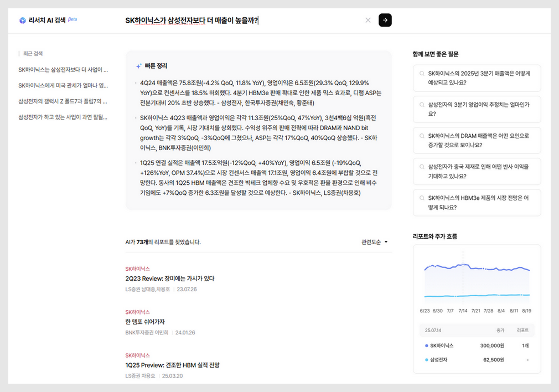Select question about 삼성전자 3분기 영업이익 추정치
The height and width of the screenshot is (392, 559).
tap(477, 109)
